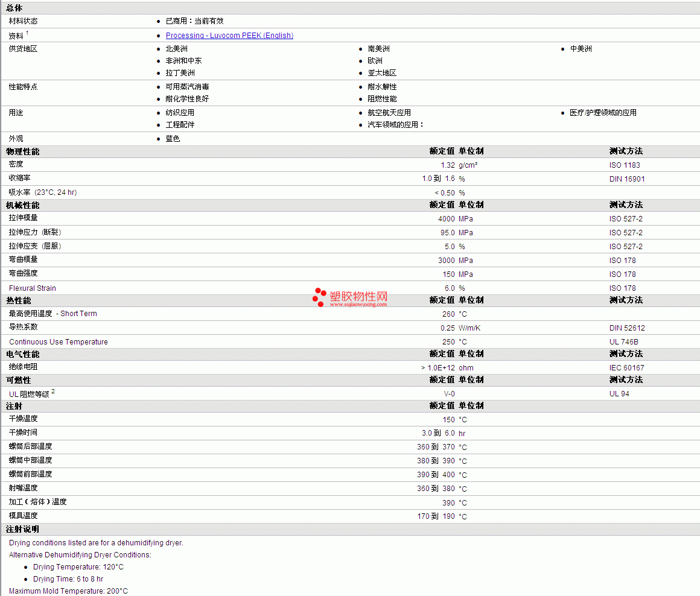700x596 pixels.
Task: Click the 亚太地区 region entry
Action: [382, 73]
